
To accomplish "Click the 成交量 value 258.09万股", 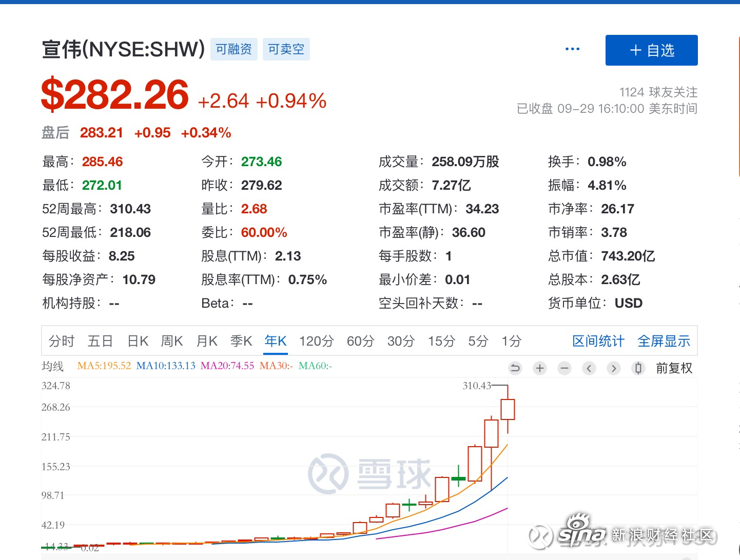I will coord(465,162).
